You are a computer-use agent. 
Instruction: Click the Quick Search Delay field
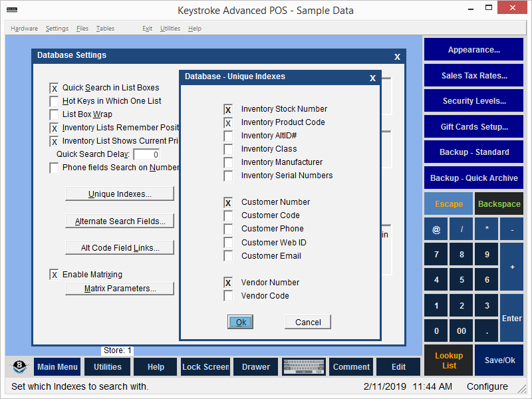(146, 154)
